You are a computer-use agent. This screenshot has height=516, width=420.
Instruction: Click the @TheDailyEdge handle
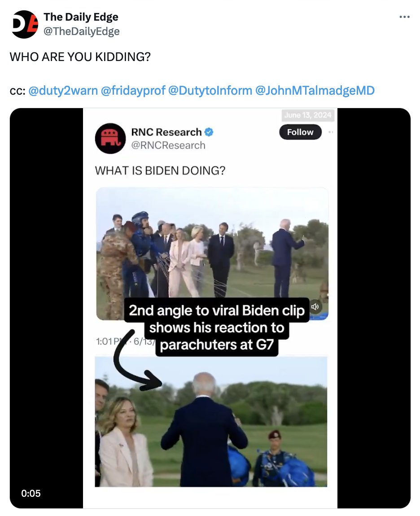click(x=81, y=31)
